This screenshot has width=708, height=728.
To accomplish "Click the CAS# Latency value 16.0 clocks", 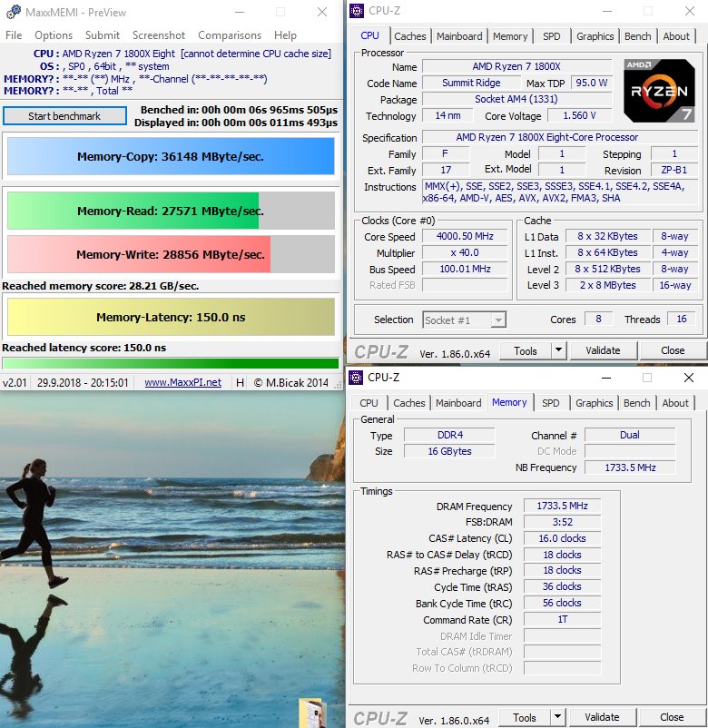I will 562,538.
